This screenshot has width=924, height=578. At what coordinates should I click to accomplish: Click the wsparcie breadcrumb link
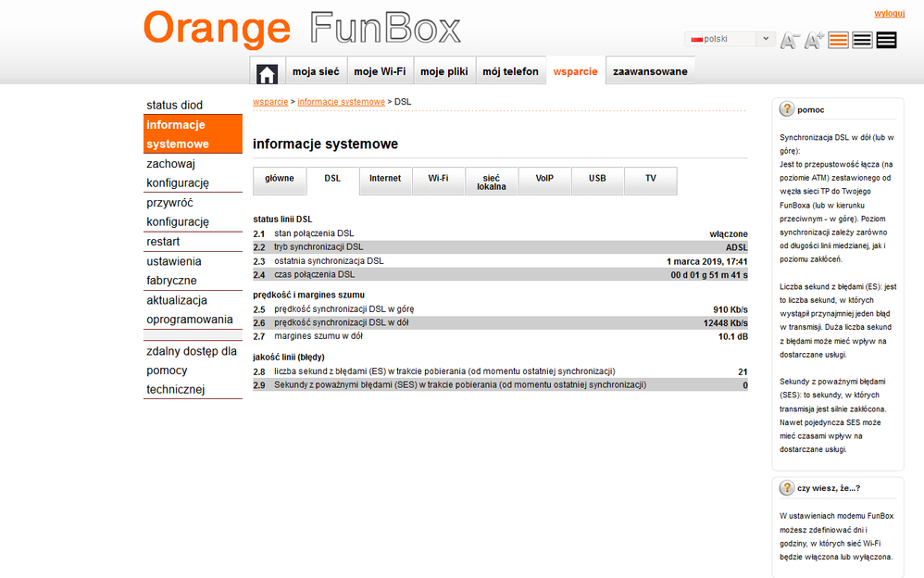[x=270, y=102]
